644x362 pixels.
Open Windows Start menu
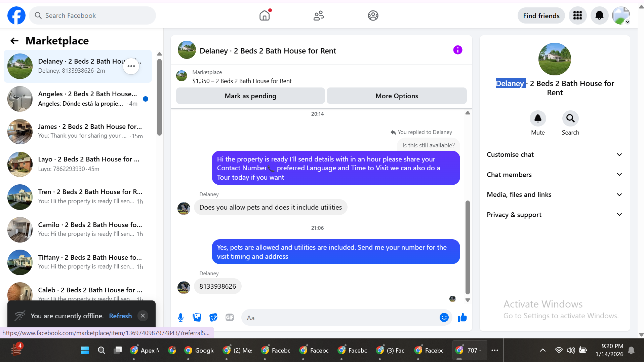point(85,350)
